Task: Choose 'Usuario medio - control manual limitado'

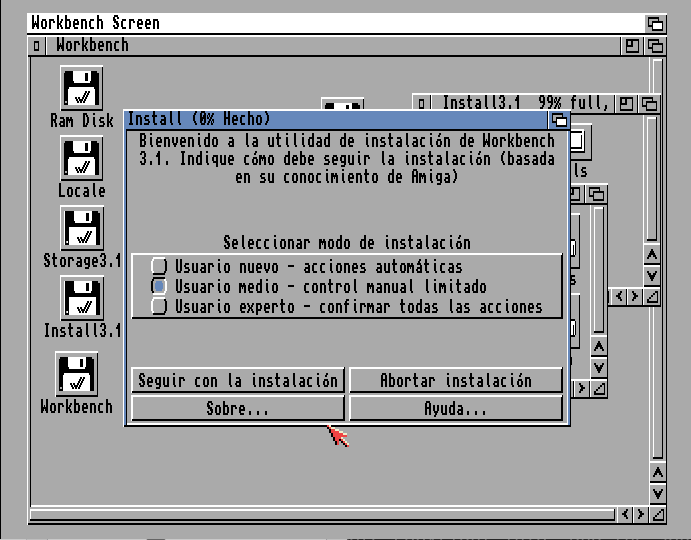Action: tap(159, 287)
